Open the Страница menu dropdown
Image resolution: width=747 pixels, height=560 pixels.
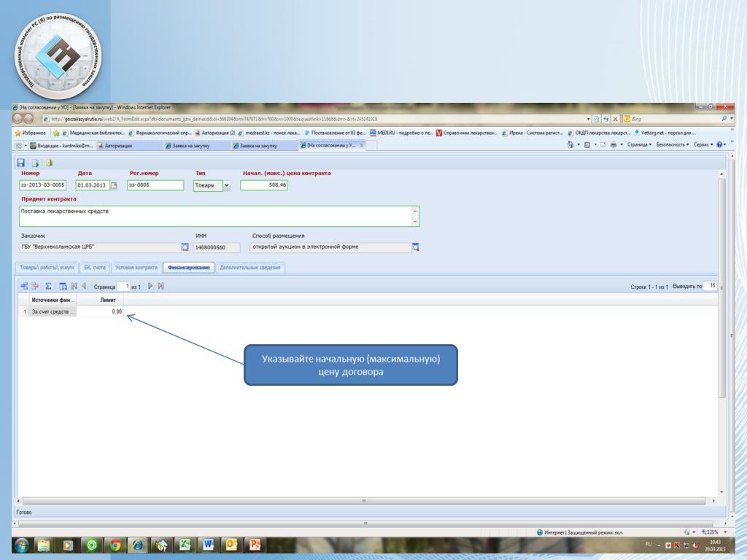tap(639, 145)
